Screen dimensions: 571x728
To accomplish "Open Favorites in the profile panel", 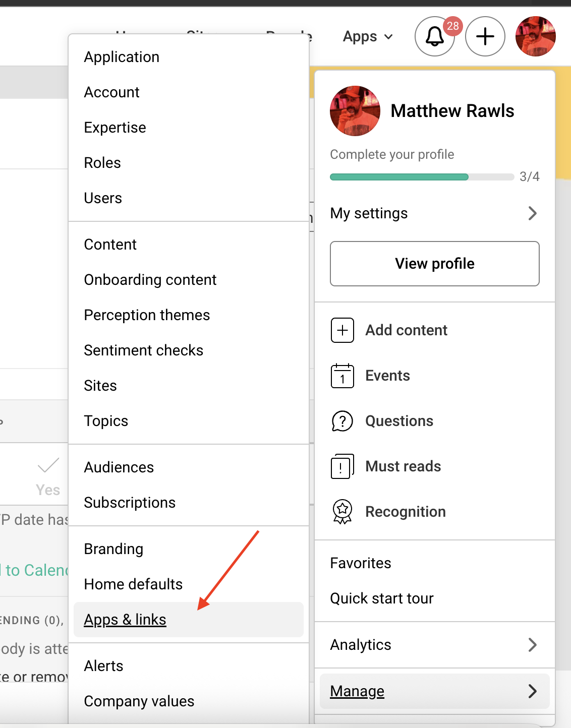I will [361, 563].
